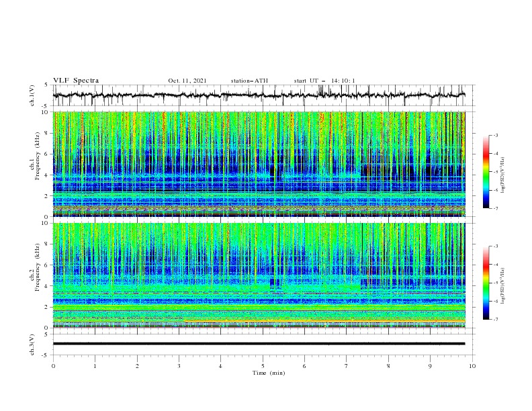This screenshot has height=411, width=532.
Task: Click the "ch.1(V)" waveform axis label
Action: (x=32, y=95)
